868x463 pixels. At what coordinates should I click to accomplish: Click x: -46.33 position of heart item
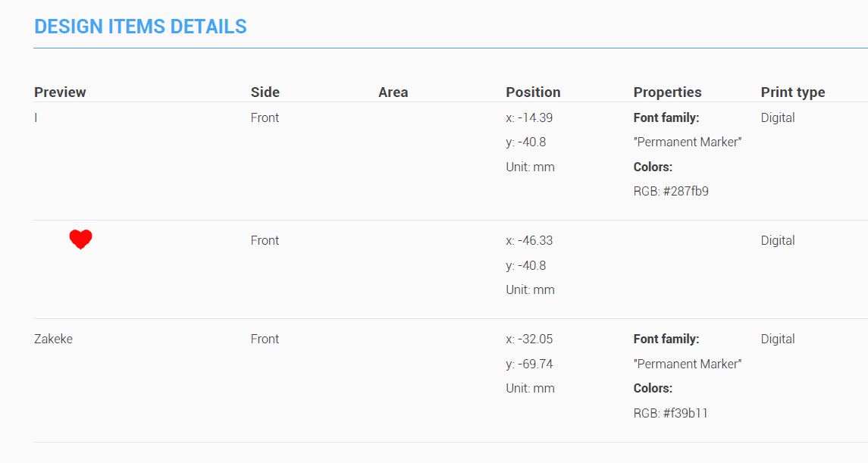click(x=529, y=241)
